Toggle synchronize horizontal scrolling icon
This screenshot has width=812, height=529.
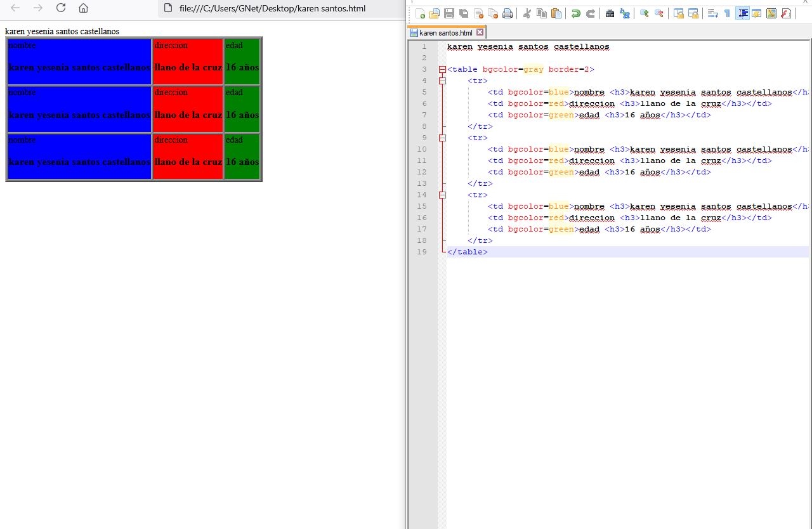(x=693, y=13)
